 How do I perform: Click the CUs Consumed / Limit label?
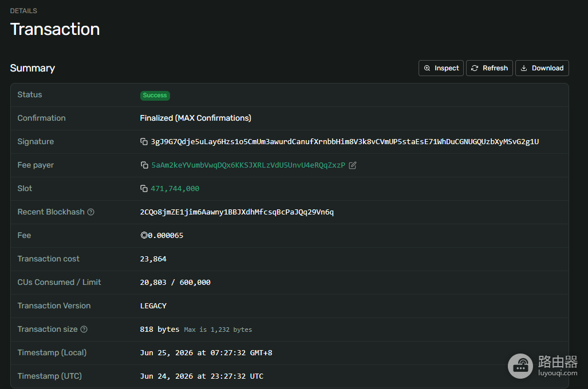[x=59, y=282]
